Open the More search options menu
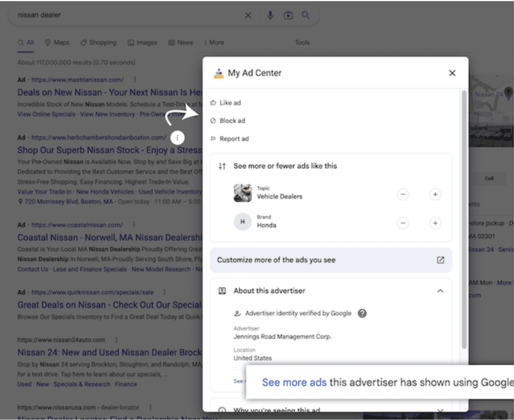 (214, 42)
